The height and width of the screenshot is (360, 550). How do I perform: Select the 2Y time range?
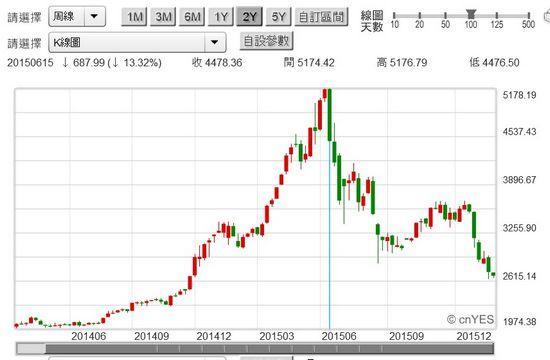(249, 17)
